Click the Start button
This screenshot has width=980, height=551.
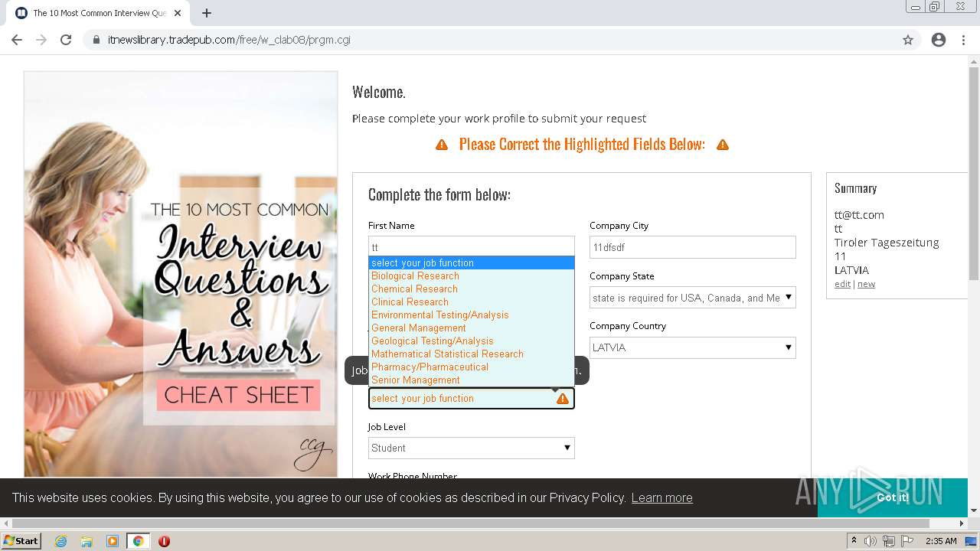click(x=21, y=541)
